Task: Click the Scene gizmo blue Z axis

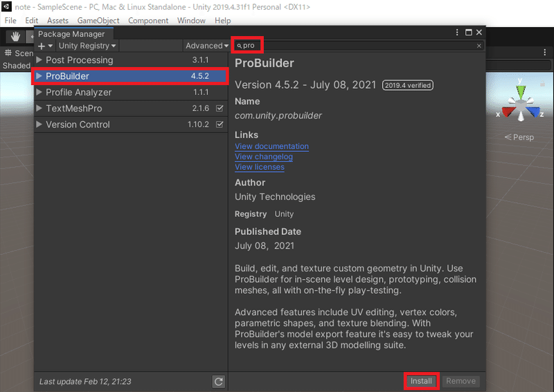Action: tap(533, 112)
